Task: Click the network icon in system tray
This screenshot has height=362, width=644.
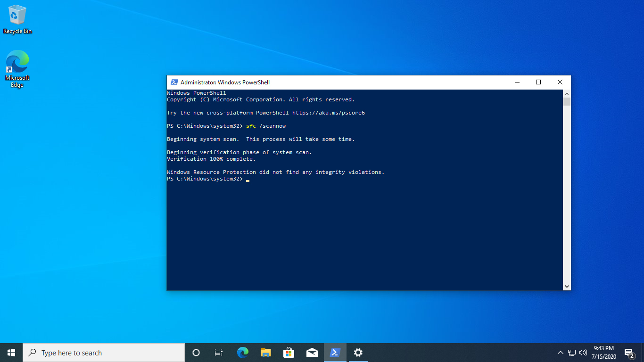Action: pyautogui.click(x=572, y=353)
